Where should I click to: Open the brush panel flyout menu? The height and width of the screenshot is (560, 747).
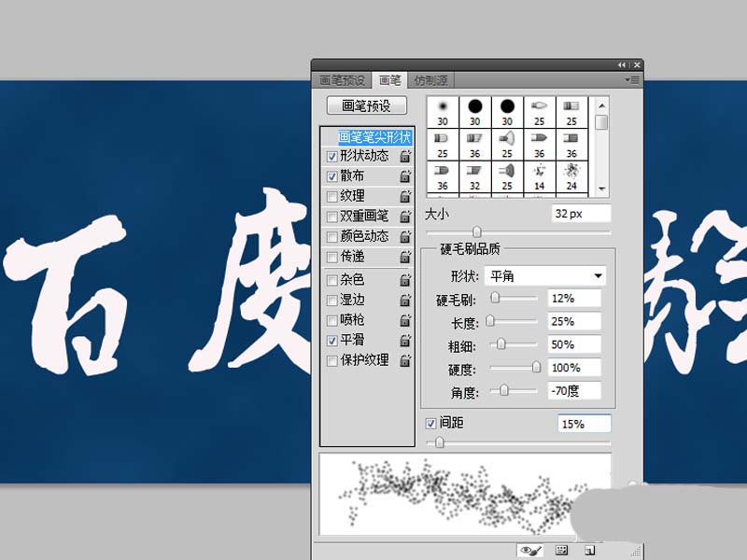(632, 80)
